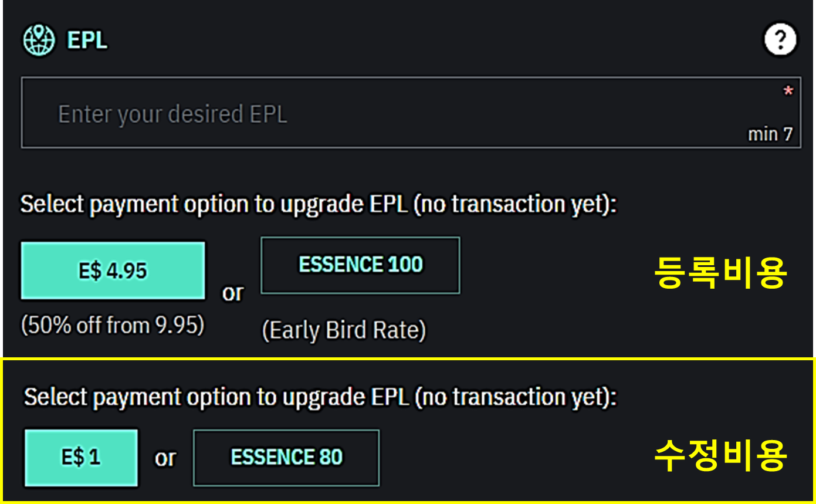
Task: Choose the ESSENCE 100 payment option
Action: click(360, 265)
